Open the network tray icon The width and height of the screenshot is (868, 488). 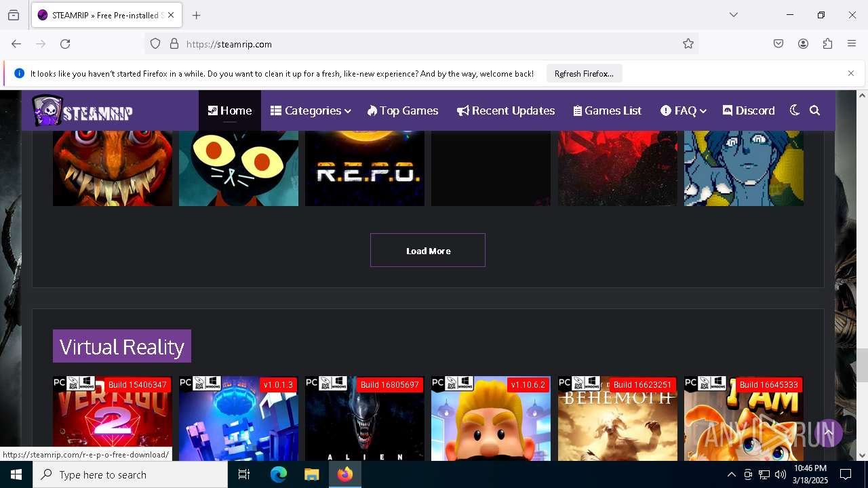pos(764,474)
